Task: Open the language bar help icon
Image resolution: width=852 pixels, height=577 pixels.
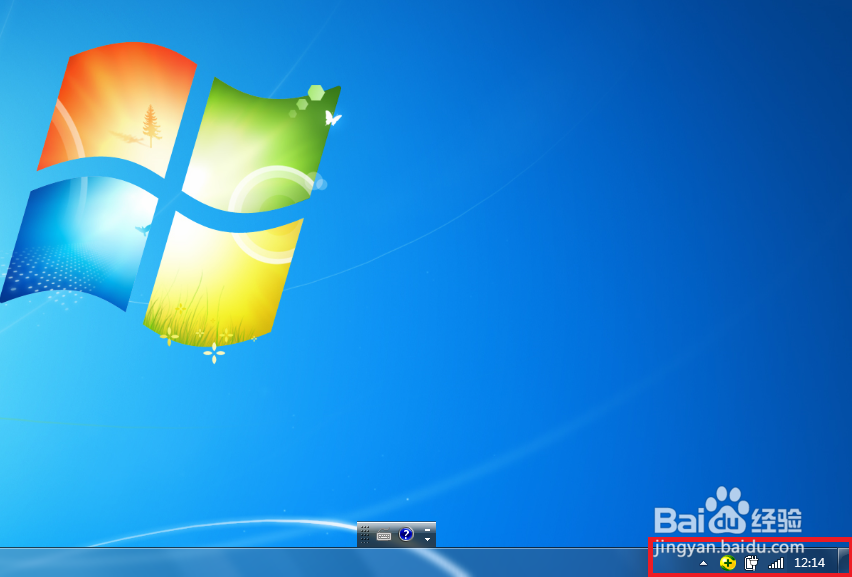Action: click(x=406, y=535)
